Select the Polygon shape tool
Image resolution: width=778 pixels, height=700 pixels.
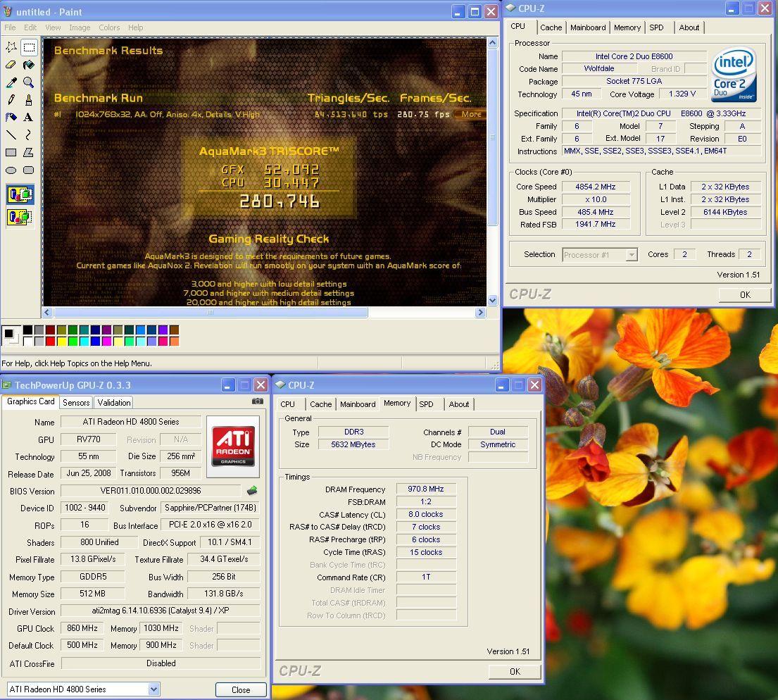[29, 152]
